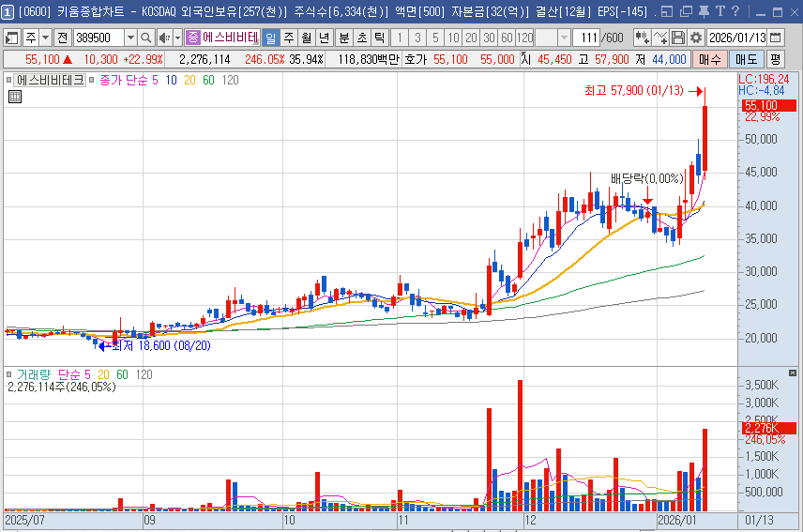This screenshot has width=803, height=532.
Task: Toggle the left side panel icon
Action: [11, 38]
